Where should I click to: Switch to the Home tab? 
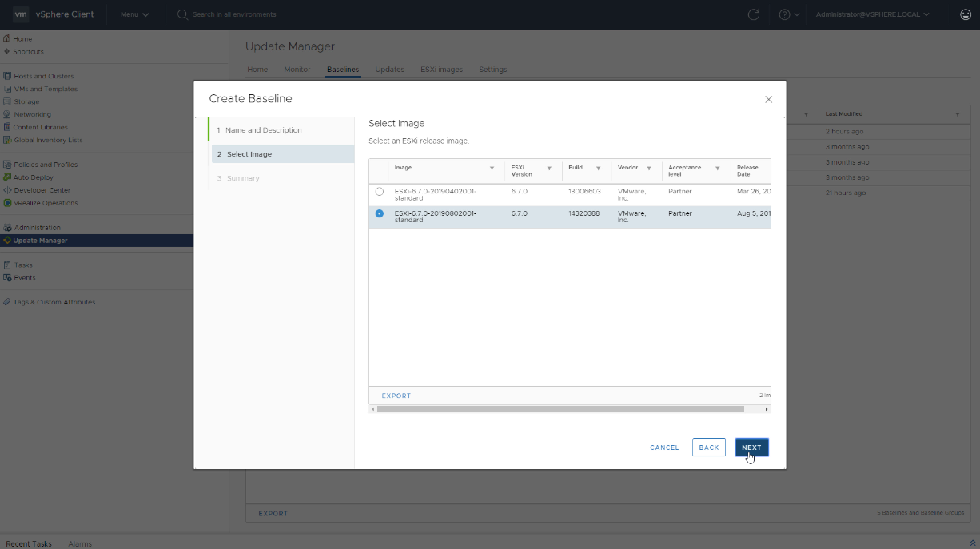point(257,70)
